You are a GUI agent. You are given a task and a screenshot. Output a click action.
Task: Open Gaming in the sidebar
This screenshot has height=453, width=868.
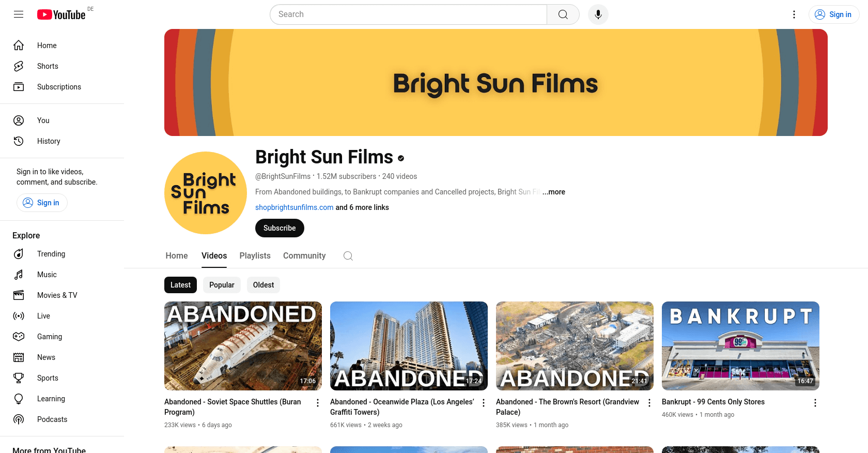pyautogui.click(x=49, y=337)
